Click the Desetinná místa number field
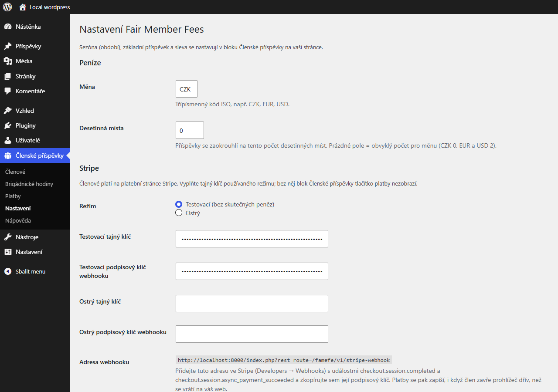This screenshot has width=558, height=392. click(x=190, y=130)
